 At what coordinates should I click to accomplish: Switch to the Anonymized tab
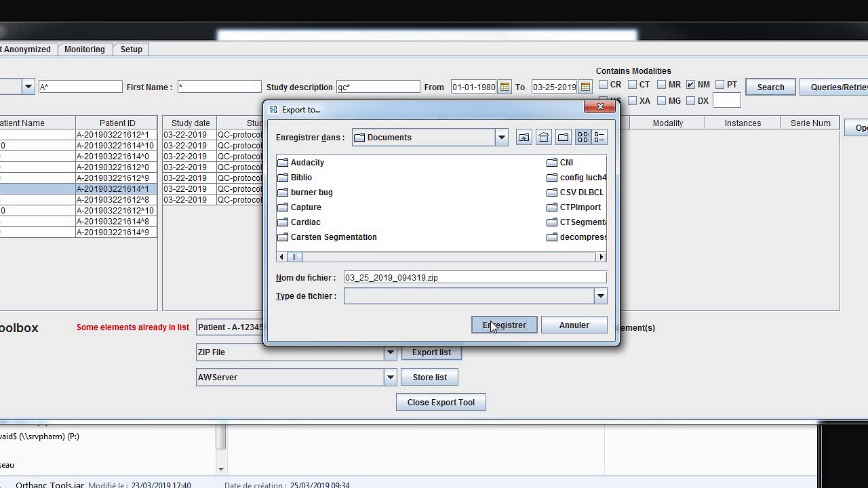click(x=27, y=49)
